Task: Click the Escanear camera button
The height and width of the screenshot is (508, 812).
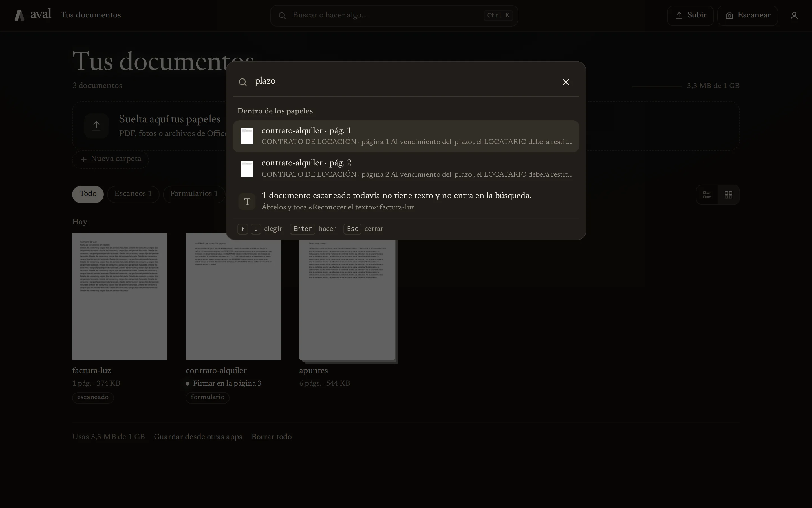Action: point(748,16)
